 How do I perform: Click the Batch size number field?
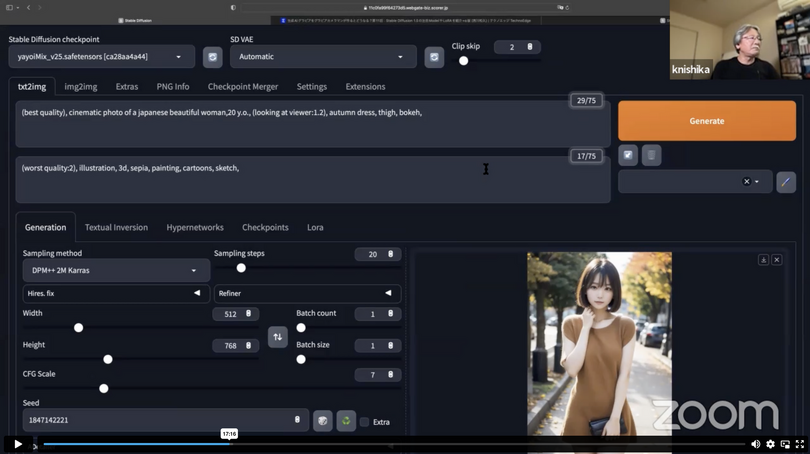point(378,346)
